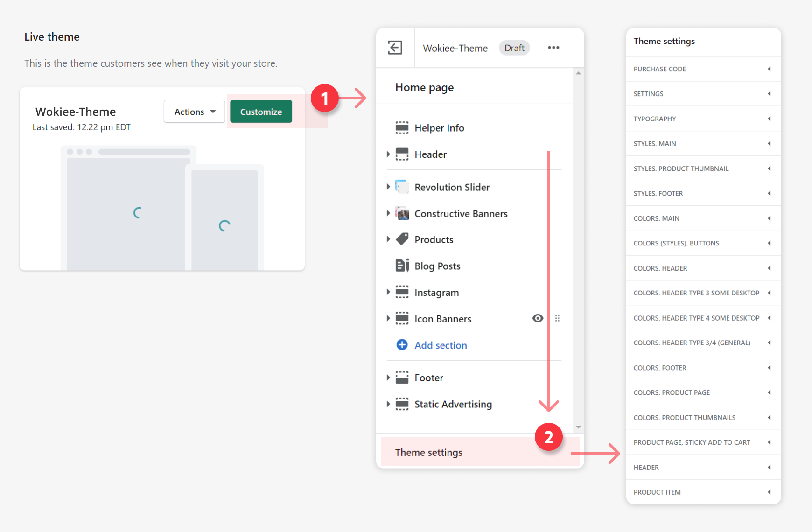This screenshot has width=812, height=532.
Task: Click the Blog Posts icon
Action: click(x=402, y=266)
